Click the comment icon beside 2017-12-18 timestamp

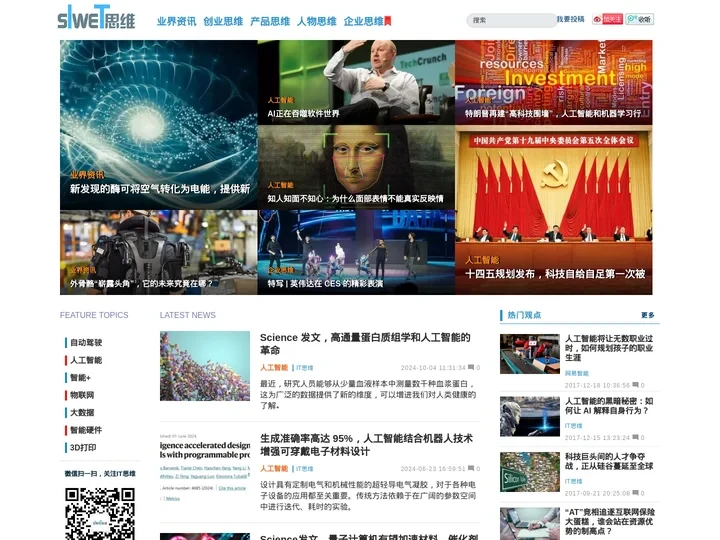pyautogui.click(x=635, y=385)
